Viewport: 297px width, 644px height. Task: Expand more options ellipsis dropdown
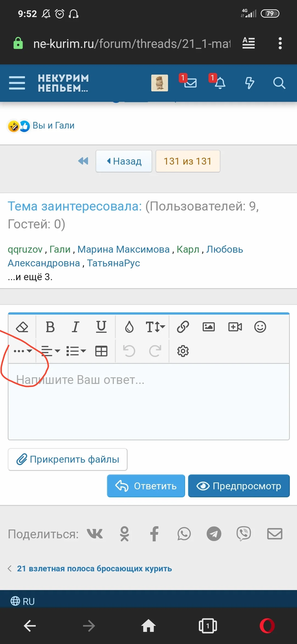[x=23, y=351]
